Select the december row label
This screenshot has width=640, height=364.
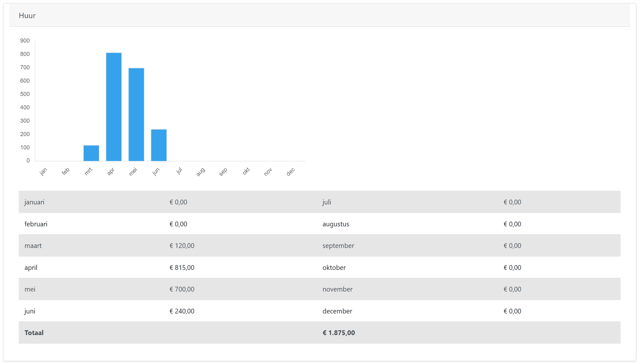pos(337,311)
